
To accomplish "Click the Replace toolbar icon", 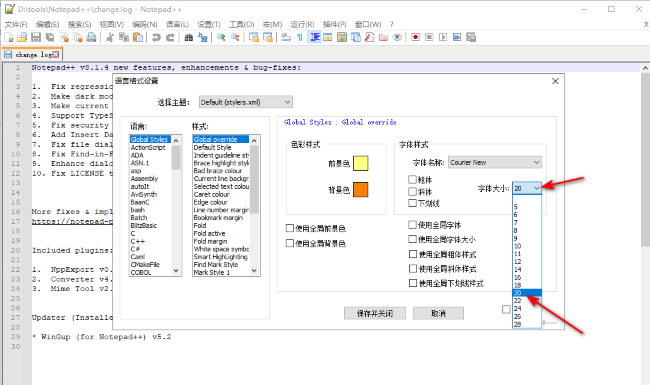I will click(x=203, y=38).
